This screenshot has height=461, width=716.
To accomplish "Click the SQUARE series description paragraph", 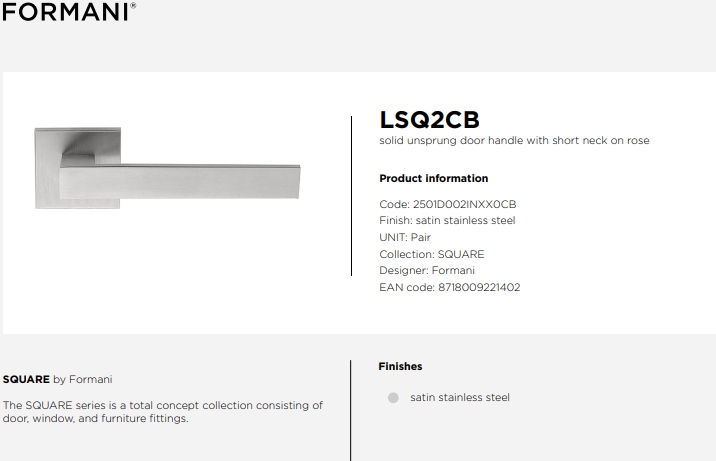I will (163, 412).
